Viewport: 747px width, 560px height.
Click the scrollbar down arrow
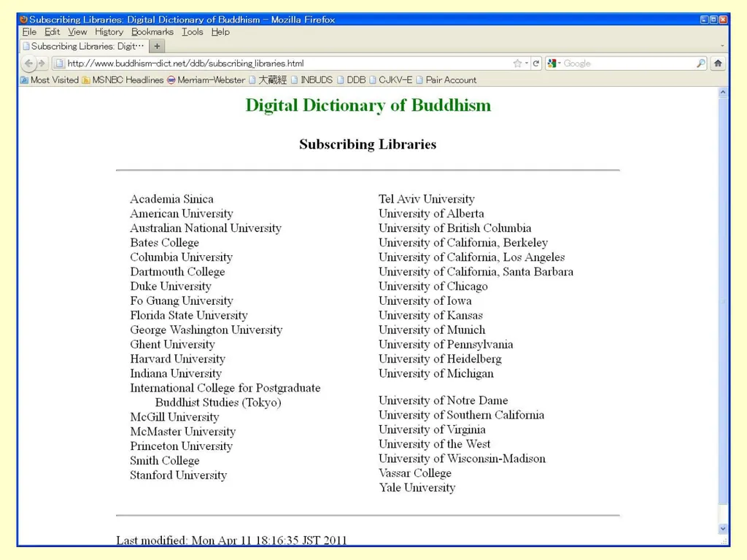coord(723,528)
